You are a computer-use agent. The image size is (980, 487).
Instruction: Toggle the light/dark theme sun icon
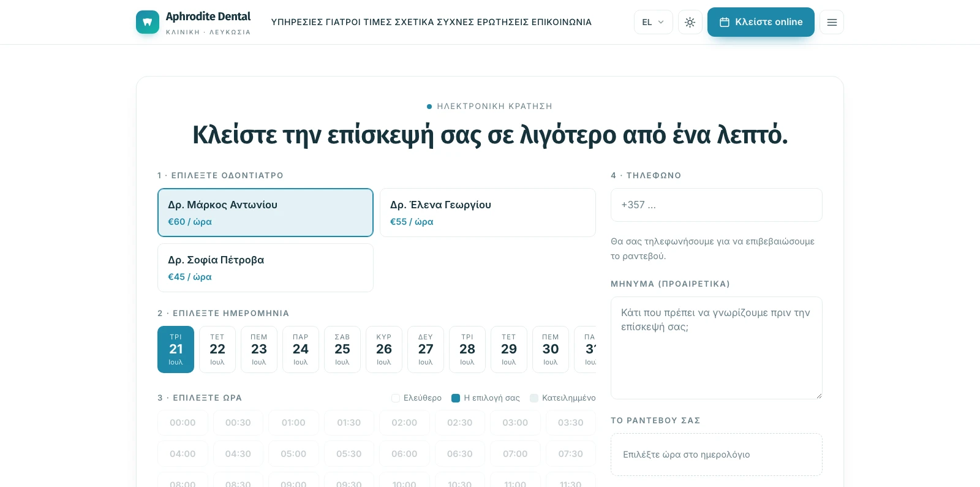(690, 22)
